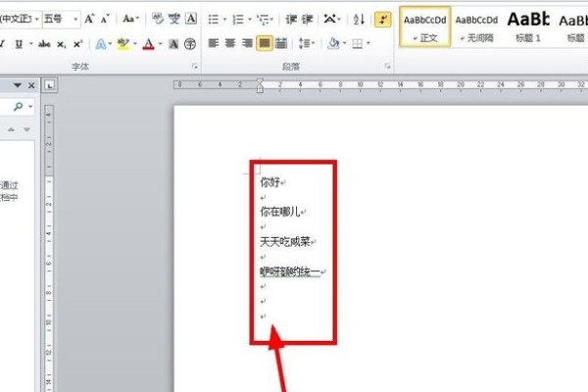Click the indent marker on horizontal ruler
The width and height of the screenshot is (588, 392).
pos(260,86)
